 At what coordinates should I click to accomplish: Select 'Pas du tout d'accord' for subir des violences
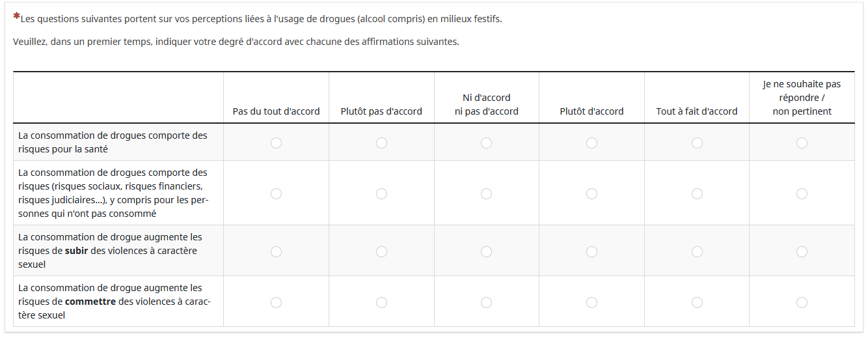pyautogui.click(x=276, y=251)
